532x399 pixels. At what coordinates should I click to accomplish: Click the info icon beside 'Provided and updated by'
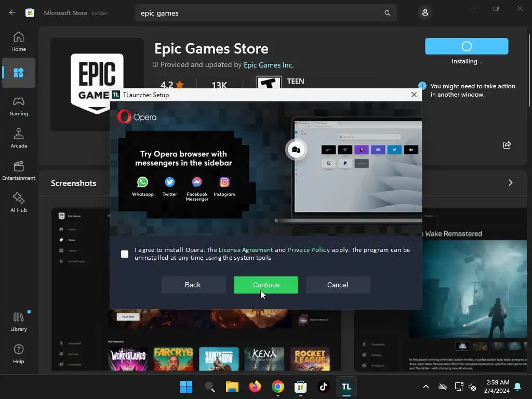(155, 64)
